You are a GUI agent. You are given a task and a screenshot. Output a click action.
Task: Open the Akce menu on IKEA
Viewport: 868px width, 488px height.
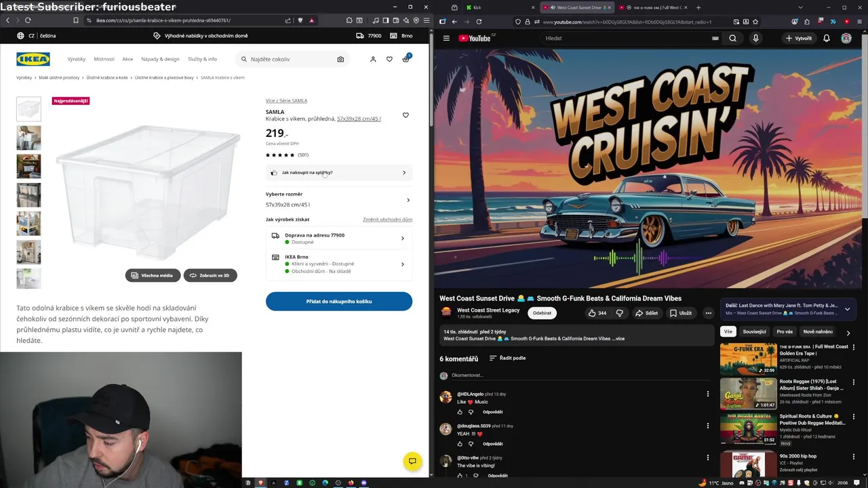click(x=127, y=59)
